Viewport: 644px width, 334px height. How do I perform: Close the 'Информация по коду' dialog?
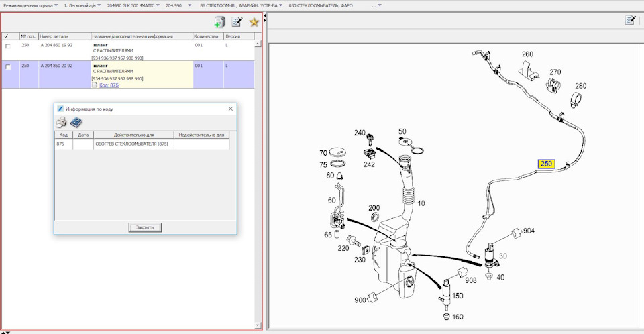231,108
